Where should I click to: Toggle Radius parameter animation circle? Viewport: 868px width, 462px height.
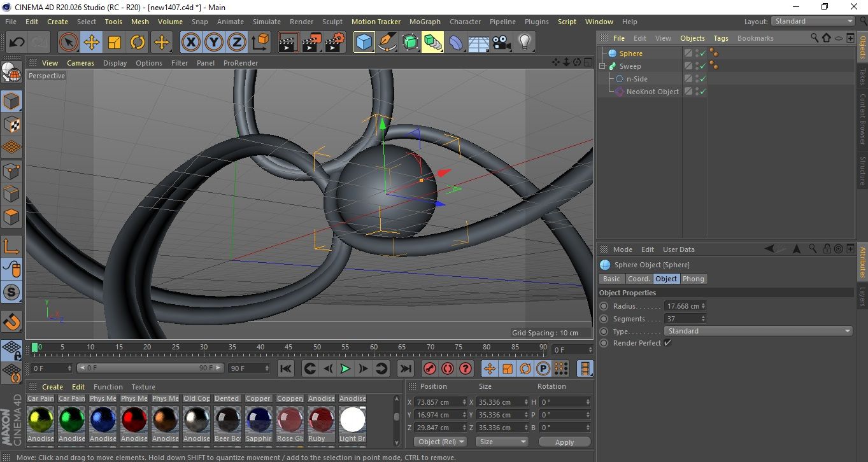pos(604,306)
